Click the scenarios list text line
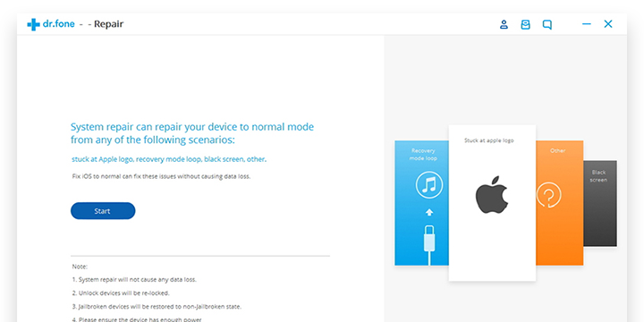The height and width of the screenshot is (322, 644). click(x=169, y=159)
